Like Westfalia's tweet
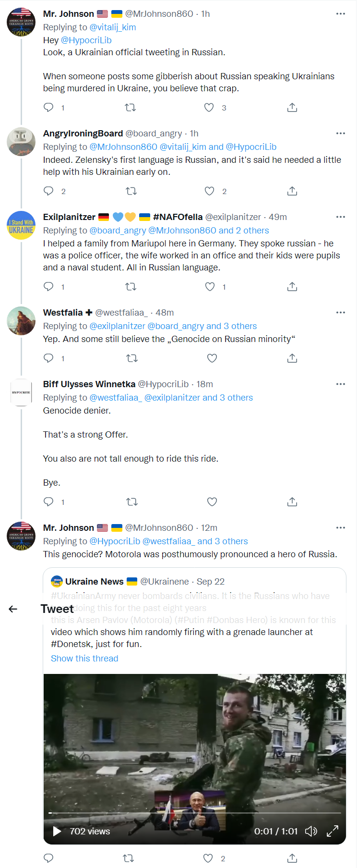The image size is (357, 868). pos(212,358)
